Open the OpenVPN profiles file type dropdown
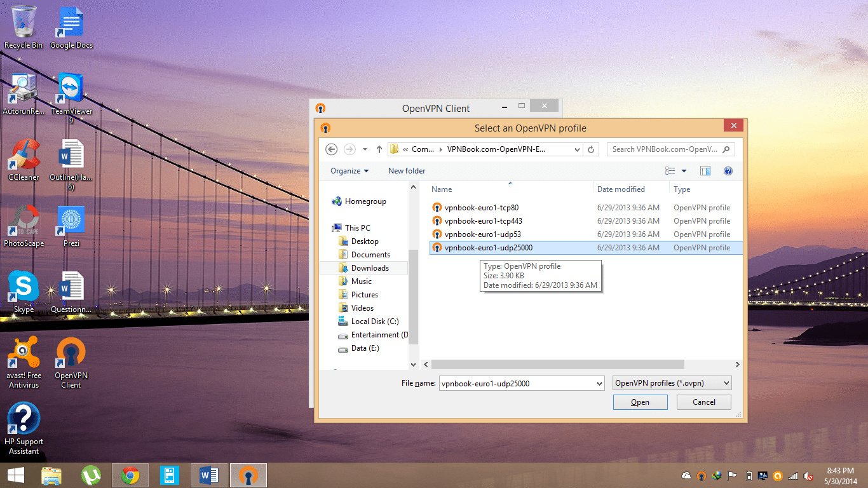This screenshot has height=488, width=868. 672,383
